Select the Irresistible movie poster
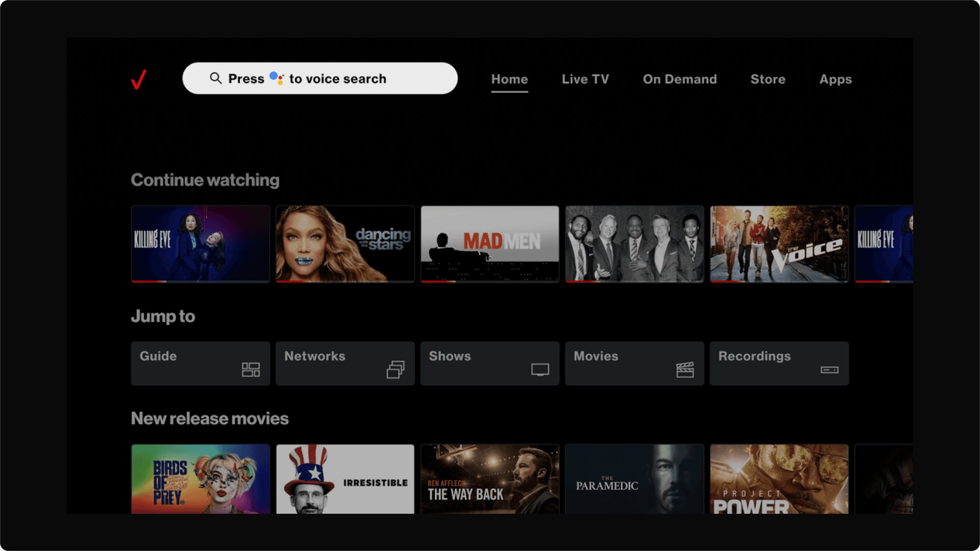The height and width of the screenshot is (551, 980). click(x=345, y=479)
